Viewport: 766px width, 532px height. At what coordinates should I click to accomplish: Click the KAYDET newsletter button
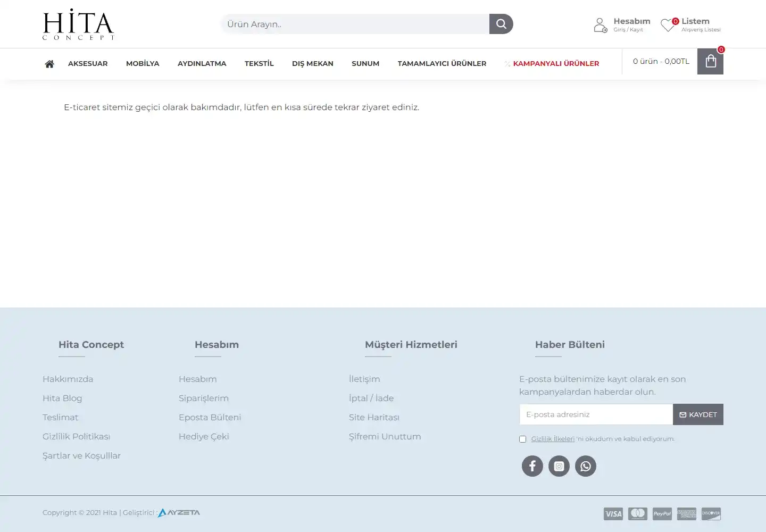tap(698, 414)
